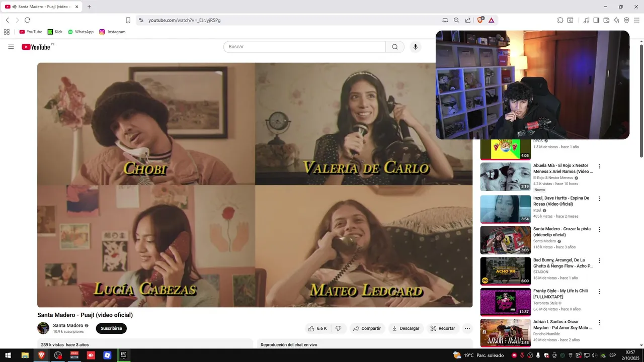This screenshot has height=362, width=644.
Task: Bookmark this page with the bookmark icon
Action: pyautogui.click(x=128, y=20)
